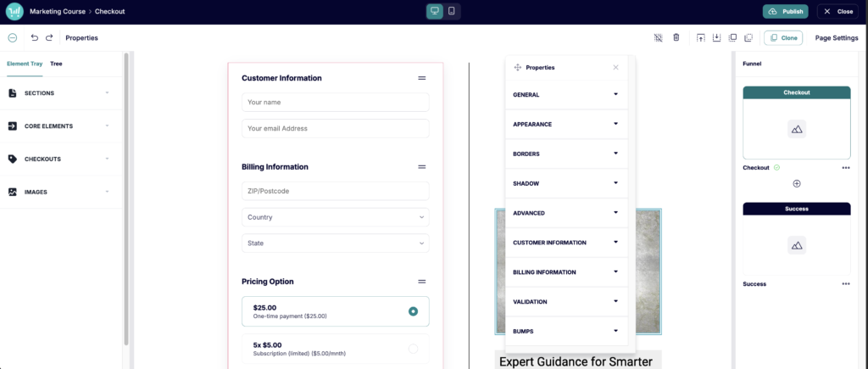This screenshot has height=369, width=868.
Task: Close the floating Properties panel
Action: (615, 67)
